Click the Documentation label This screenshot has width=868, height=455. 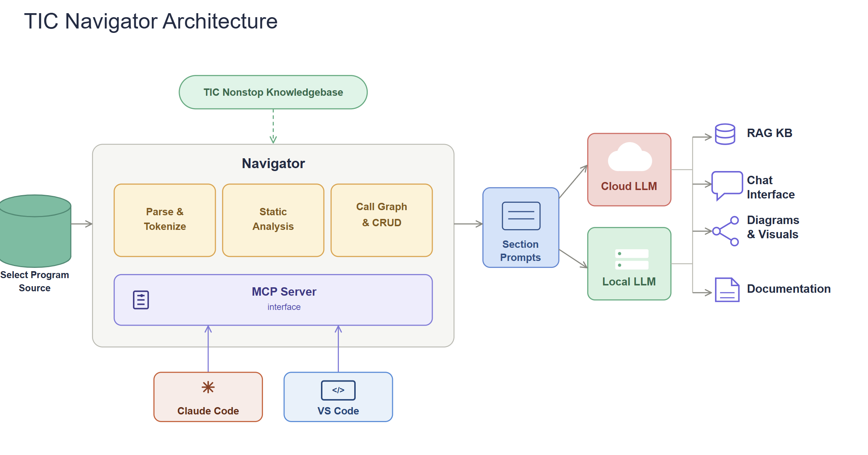pyautogui.click(x=789, y=289)
